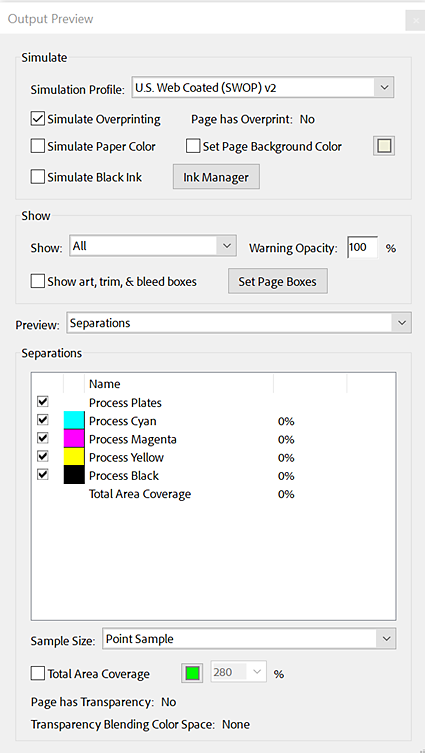The image size is (425, 753).
Task: Select the Process Black row name
Action: (x=124, y=476)
